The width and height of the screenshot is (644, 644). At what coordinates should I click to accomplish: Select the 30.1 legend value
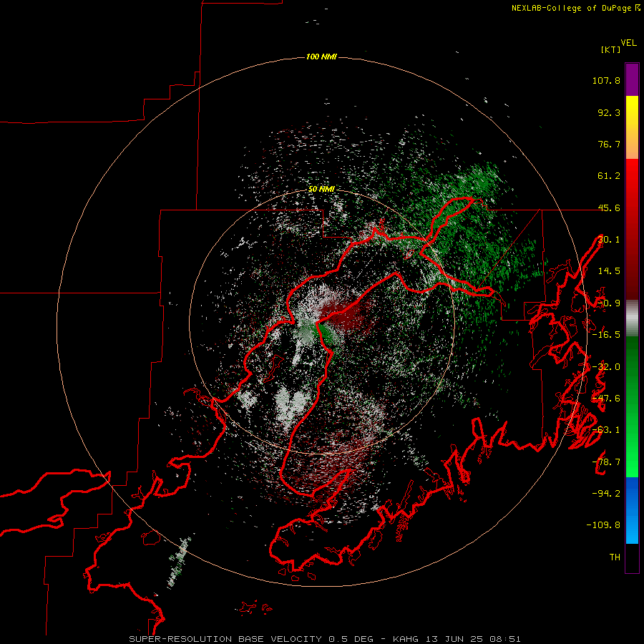pyautogui.click(x=609, y=240)
